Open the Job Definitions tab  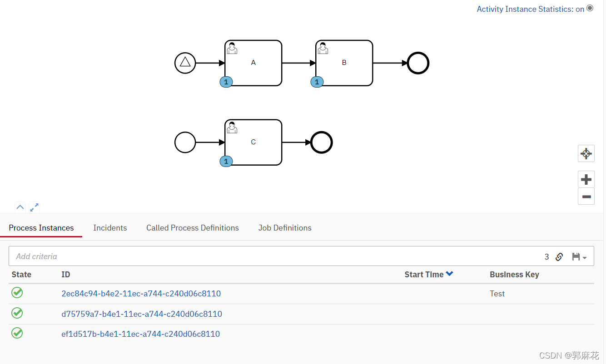tap(284, 228)
